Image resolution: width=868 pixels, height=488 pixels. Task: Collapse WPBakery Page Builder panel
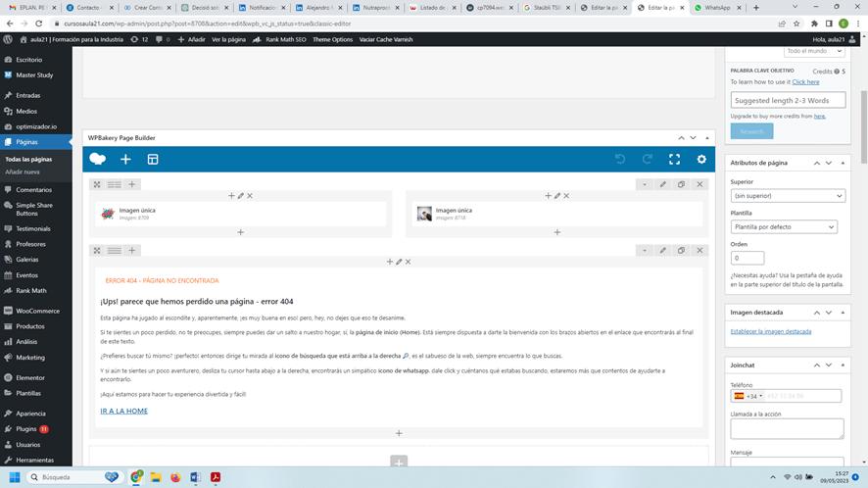click(707, 138)
